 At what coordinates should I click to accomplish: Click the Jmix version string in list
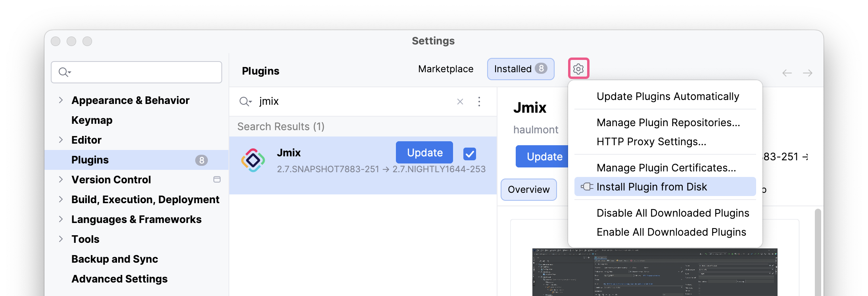(x=381, y=169)
